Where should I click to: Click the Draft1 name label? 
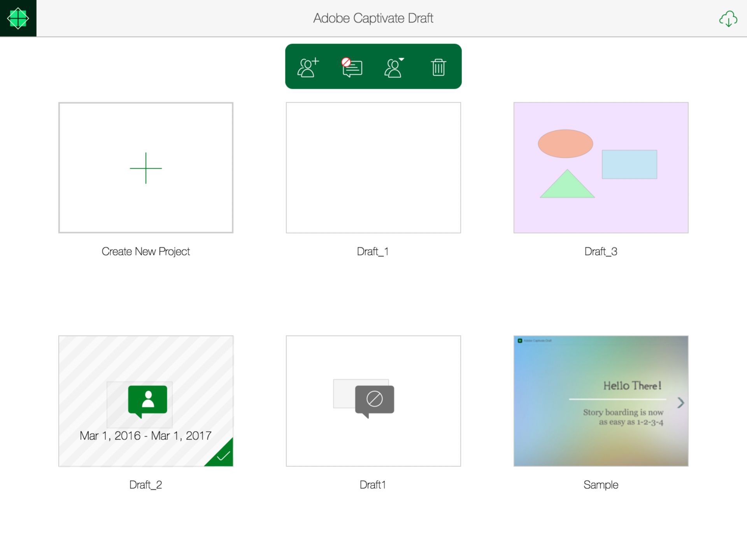click(373, 485)
